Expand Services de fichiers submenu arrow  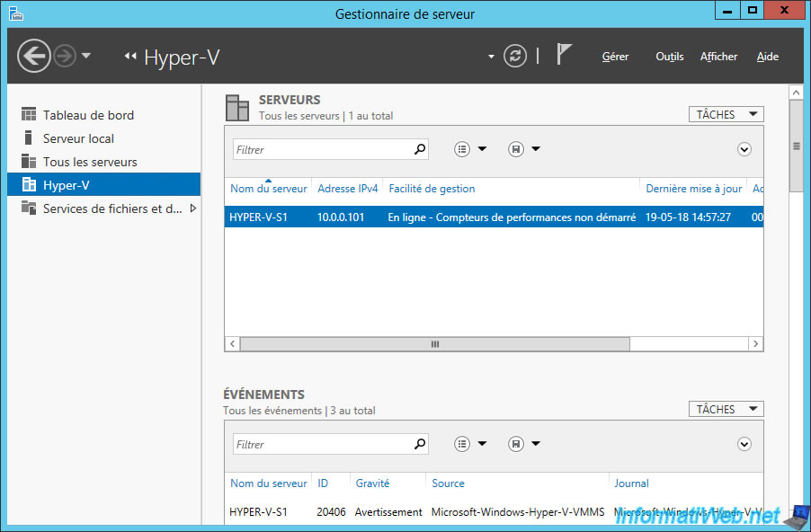pyautogui.click(x=193, y=208)
